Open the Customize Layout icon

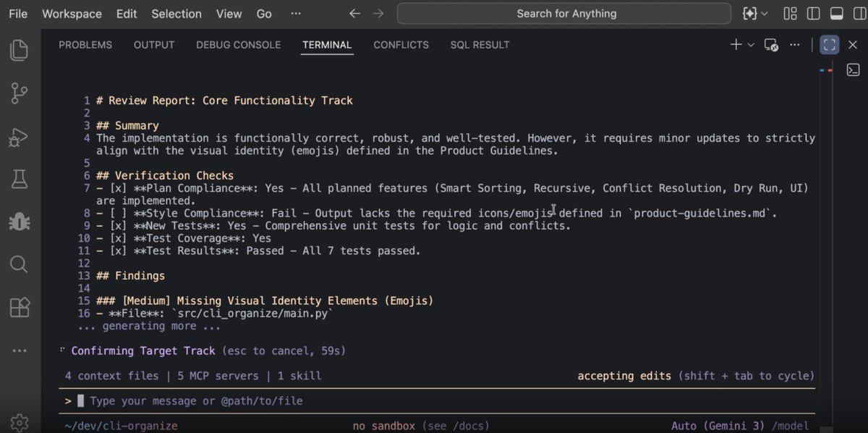point(790,14)
